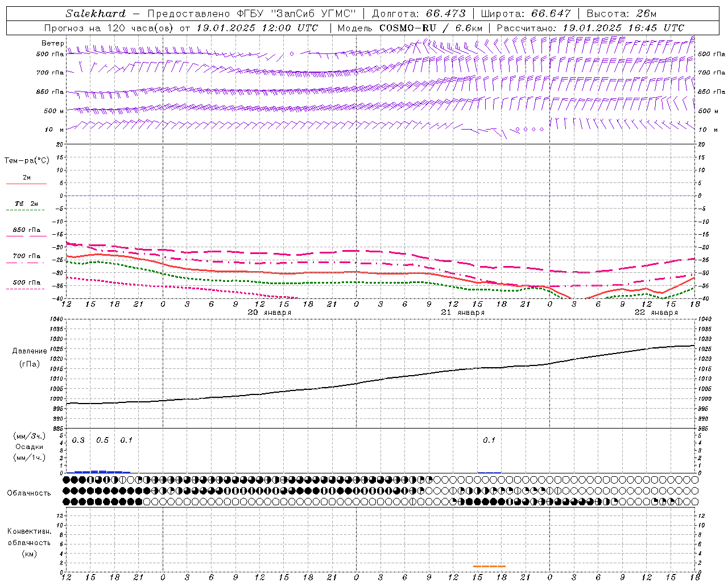728x582 pixels.
Task: Click the '0.3' precipitation amount value
Action: (78, 440)
